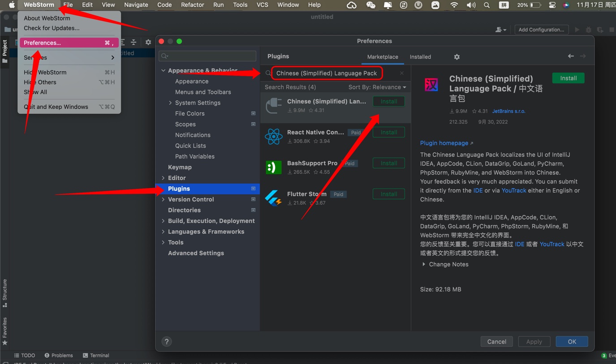Open JetBrains s.r.o. vendor link
Viewport: 616px width, 364px height.
point(508,111)
